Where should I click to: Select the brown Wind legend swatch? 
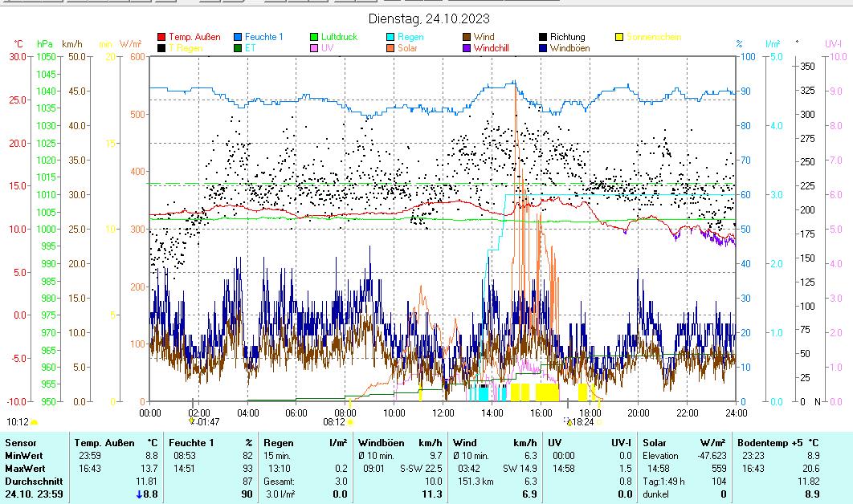[467, 37]
